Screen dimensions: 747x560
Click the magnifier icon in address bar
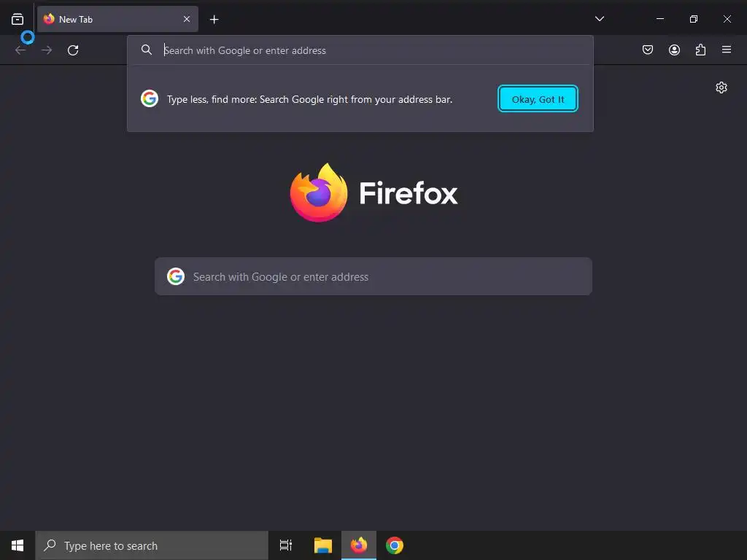point(147,50)
